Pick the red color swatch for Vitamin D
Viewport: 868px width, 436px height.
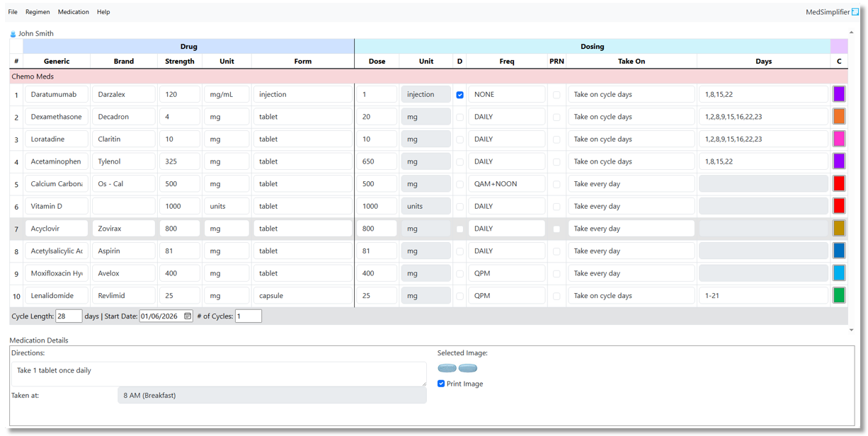point(839,206)
